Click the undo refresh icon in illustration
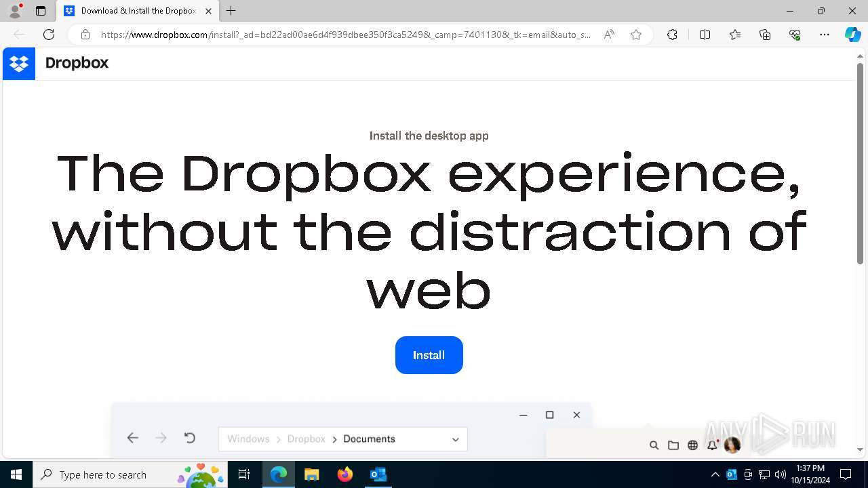 point(190,438)
